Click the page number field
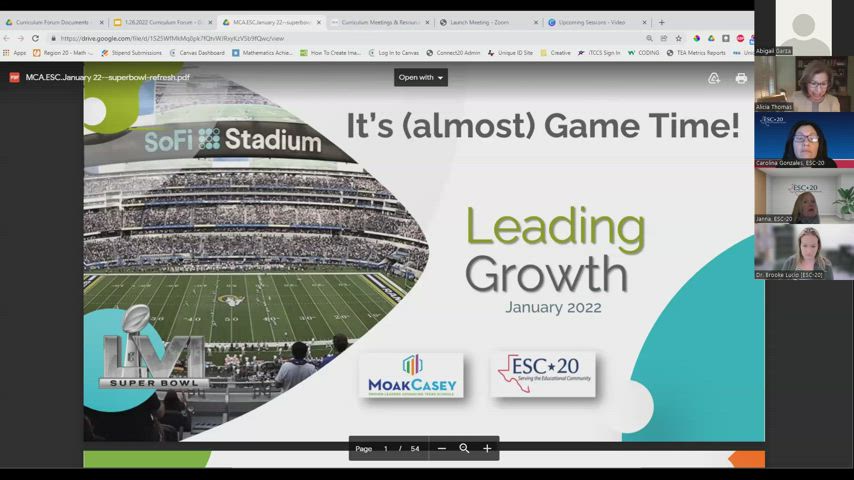Screen dimensions: 854x480 pos(386,449)
